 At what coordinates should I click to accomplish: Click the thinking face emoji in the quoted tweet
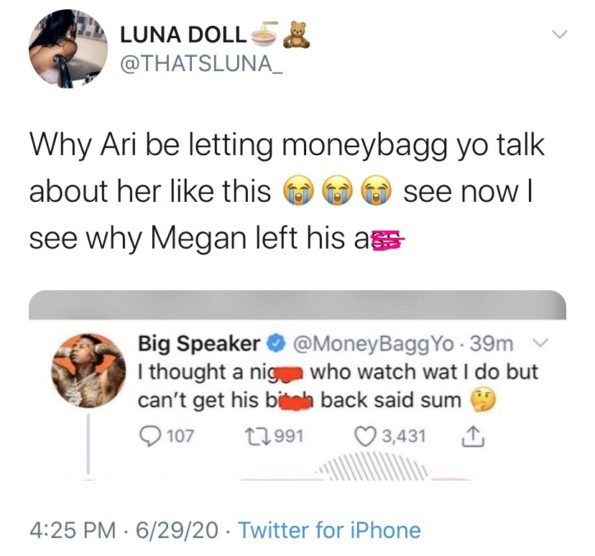coord(483,400)
